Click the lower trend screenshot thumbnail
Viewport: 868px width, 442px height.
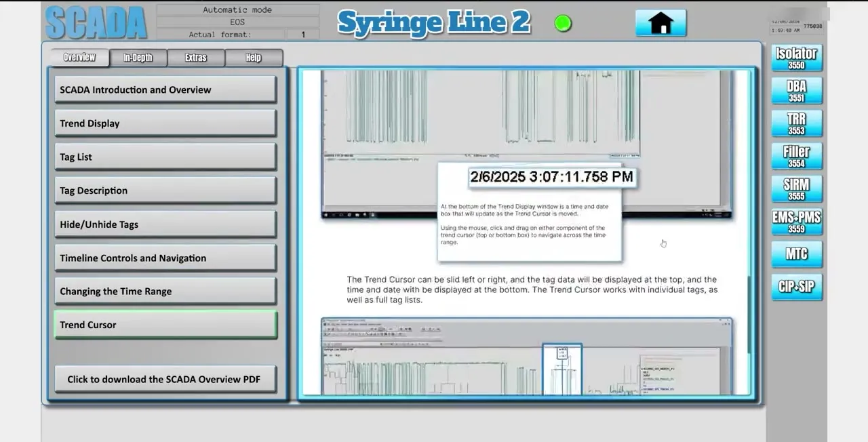[x=526, y=356]
